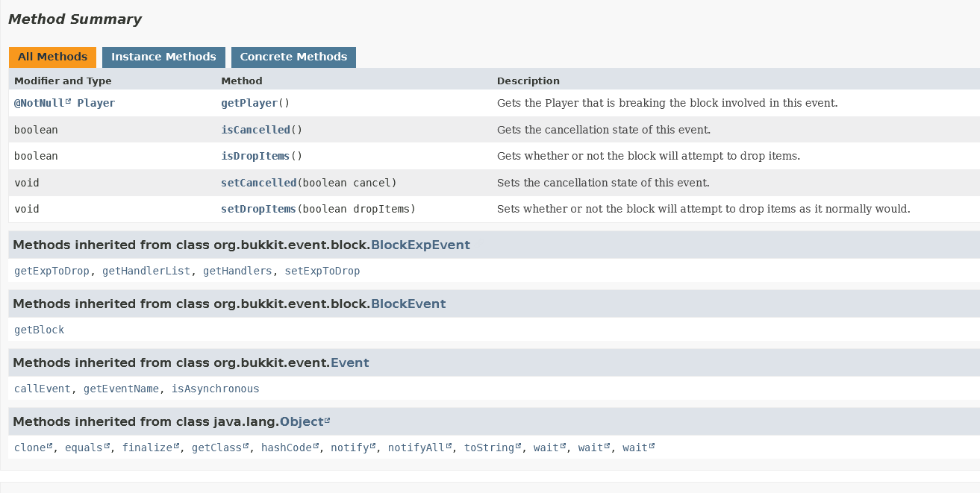Open the external java.lang.Object link

click(x=302, y=421)
